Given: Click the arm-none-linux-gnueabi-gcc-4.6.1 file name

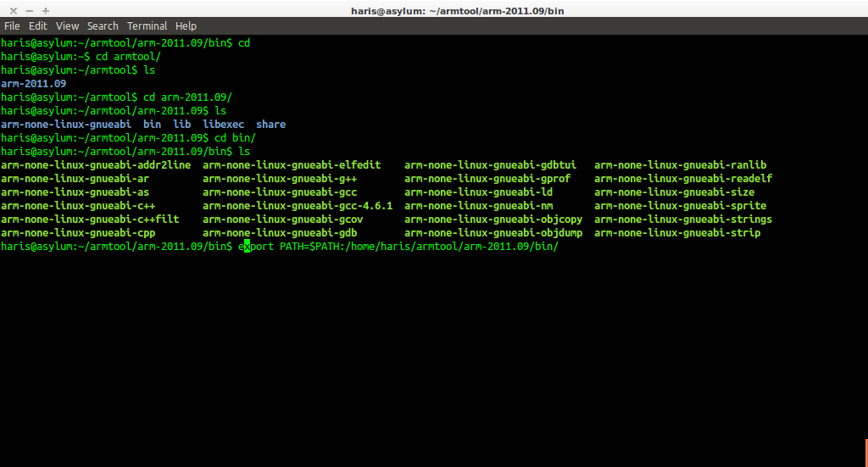Looking at the screenshot, I should 298,206.
